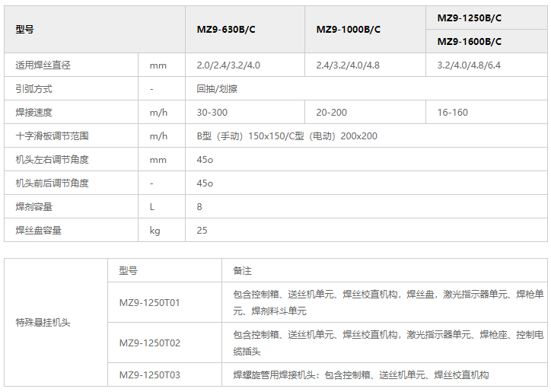Click the 30-300 welding speed value
The height and width of the screenshot is (392, 551).
(x=212, y=113)
